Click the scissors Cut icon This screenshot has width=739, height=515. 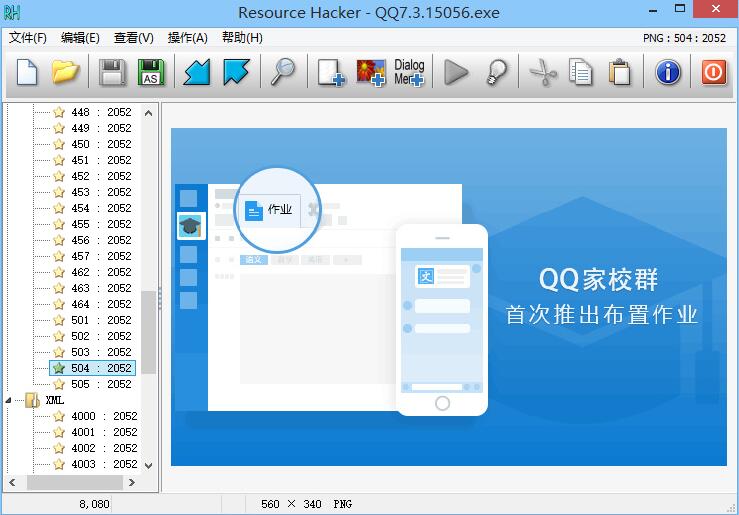(x=542, y=72)
